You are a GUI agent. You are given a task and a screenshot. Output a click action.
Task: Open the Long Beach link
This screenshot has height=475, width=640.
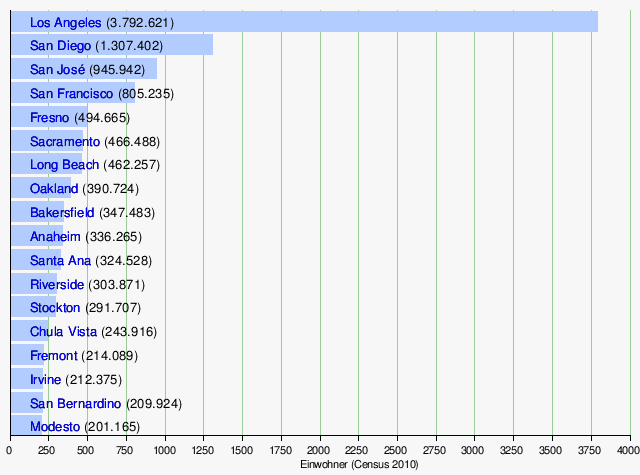coord(64,165)
